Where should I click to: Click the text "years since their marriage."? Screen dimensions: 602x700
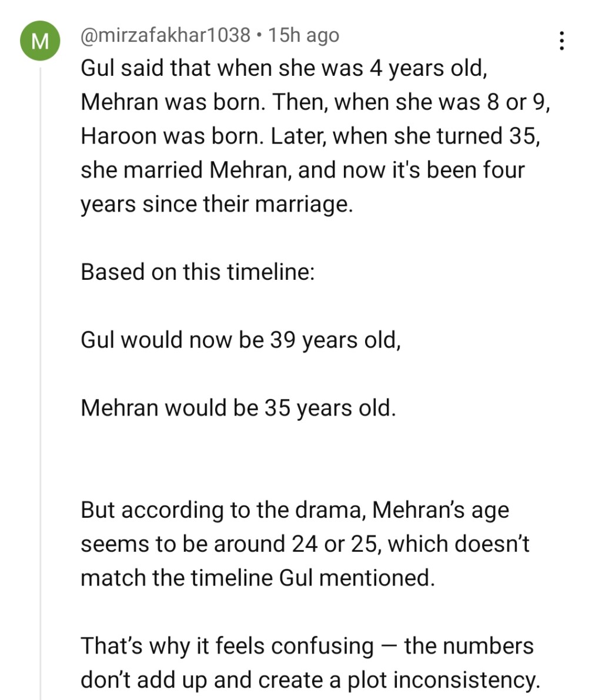pyautogui.click(x=217, y=204)
